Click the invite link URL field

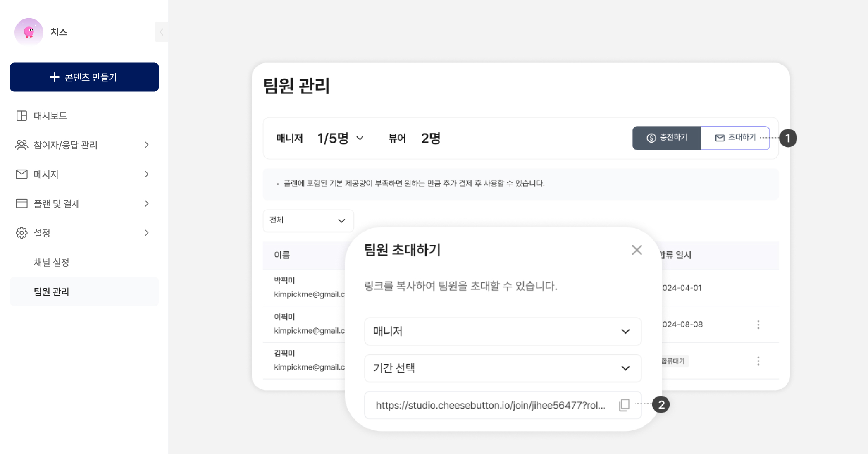click(490, 405)
